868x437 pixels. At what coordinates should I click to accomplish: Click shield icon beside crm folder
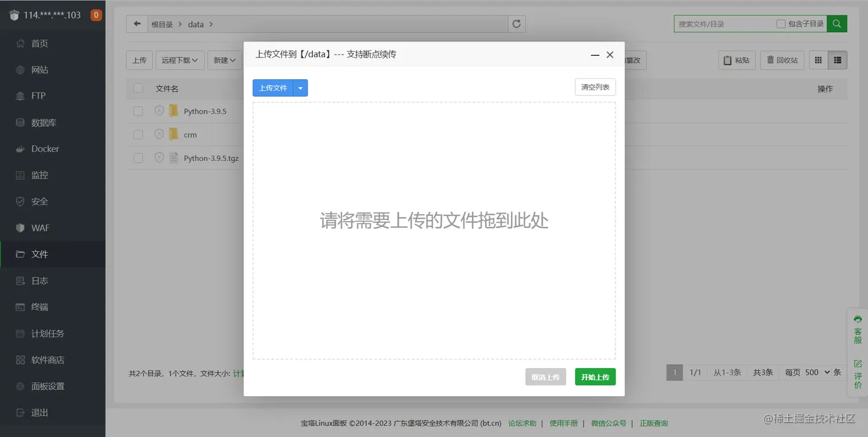tap(159, 134)
